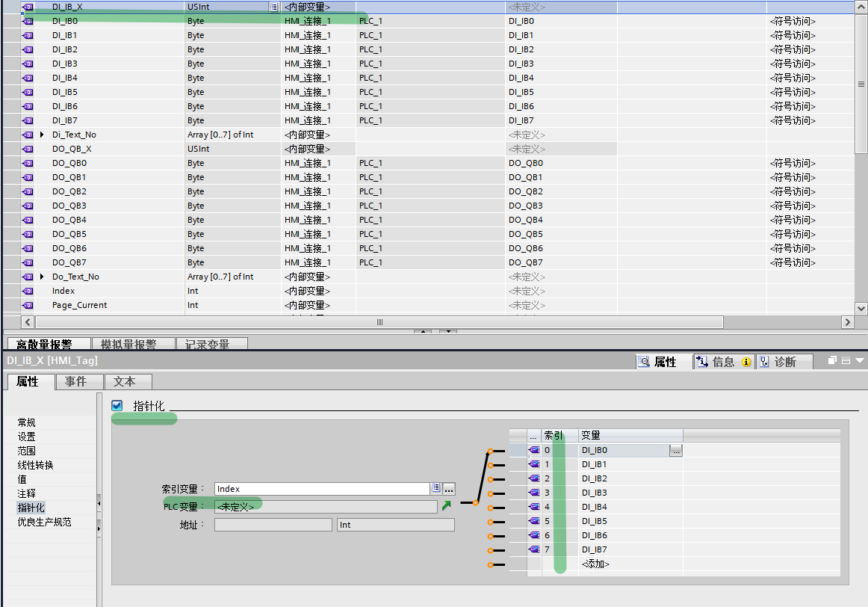Select 范围 in the properties navigation

pyautogui.click(x=27, y=451)
